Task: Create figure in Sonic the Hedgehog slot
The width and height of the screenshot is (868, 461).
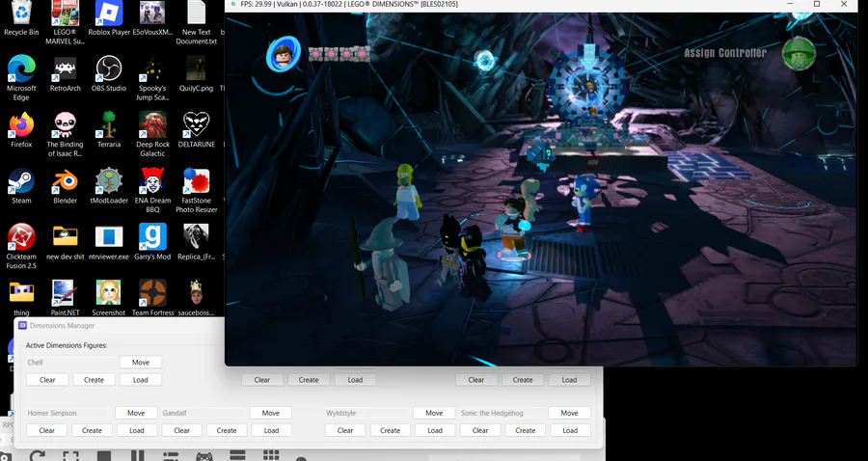Action: tap(526, 430)
